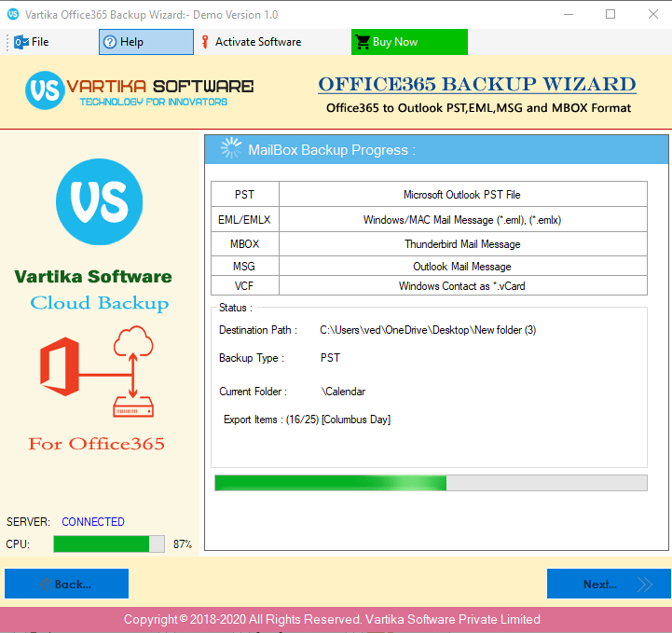Click 'Outlook Mail Message' description

(462, 267)
